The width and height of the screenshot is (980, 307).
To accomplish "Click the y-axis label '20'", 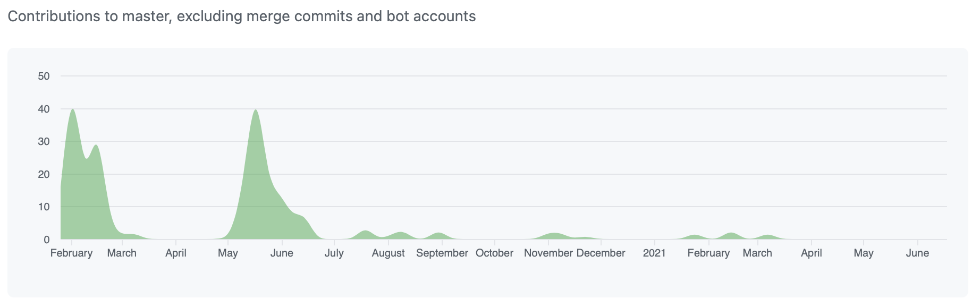I will click(44, 174).
